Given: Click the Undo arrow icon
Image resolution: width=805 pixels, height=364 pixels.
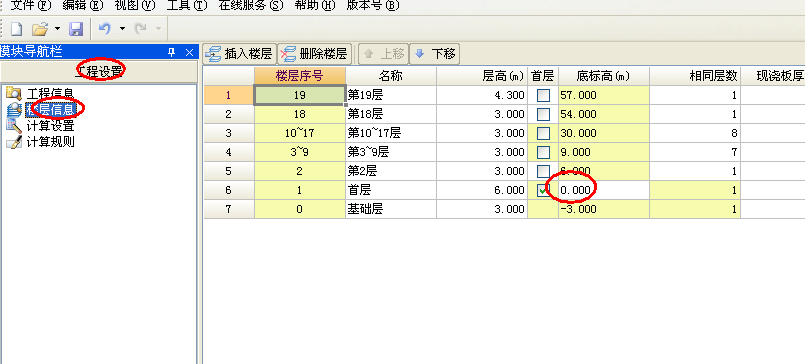Looking at the screenshot, I should click(105, 29).
